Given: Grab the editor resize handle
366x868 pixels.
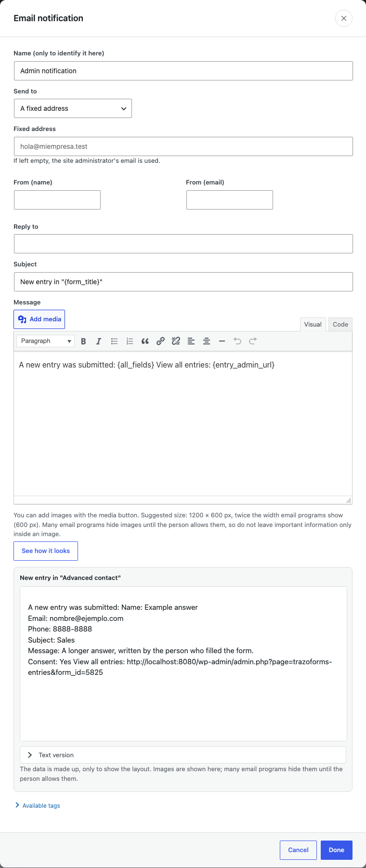Looking at the screenshot, I should [349, 500].
